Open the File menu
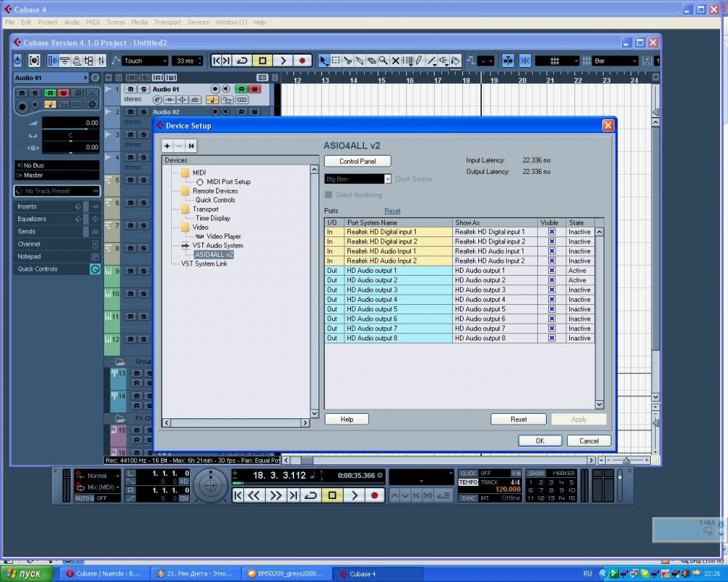 pos(9,23)
